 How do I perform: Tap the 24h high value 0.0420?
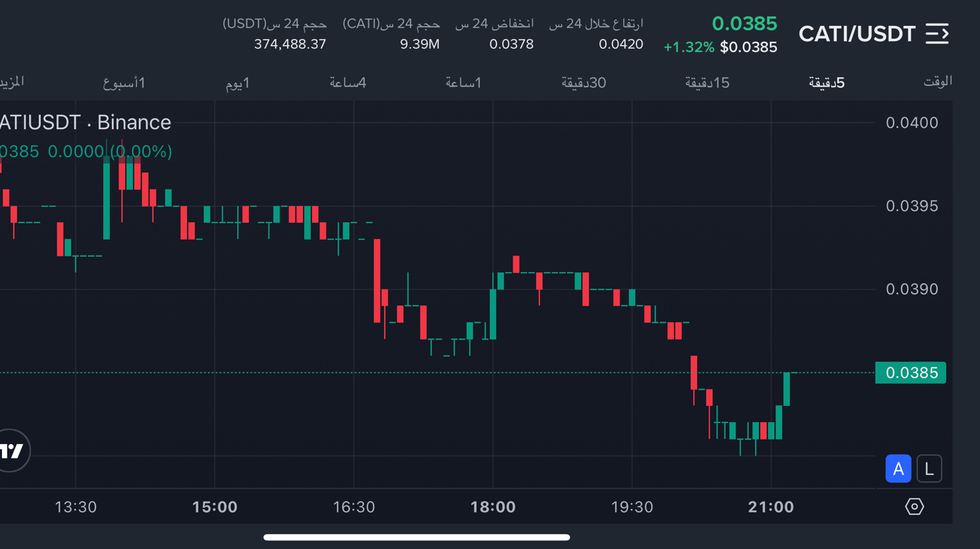point(620,44)
